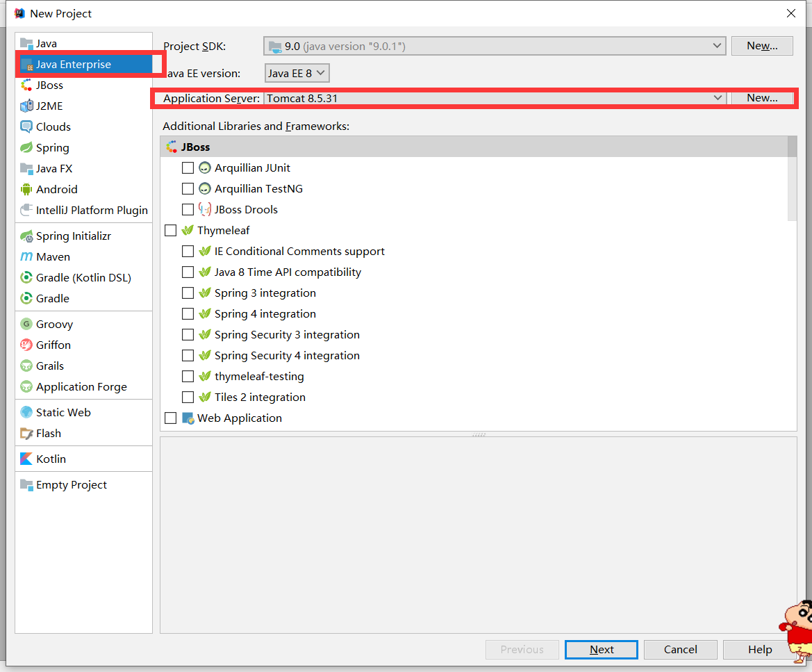Screen dimensions: 812x672
Task: Click the Empty Project folder icon
Action: (x=26, y=485)
